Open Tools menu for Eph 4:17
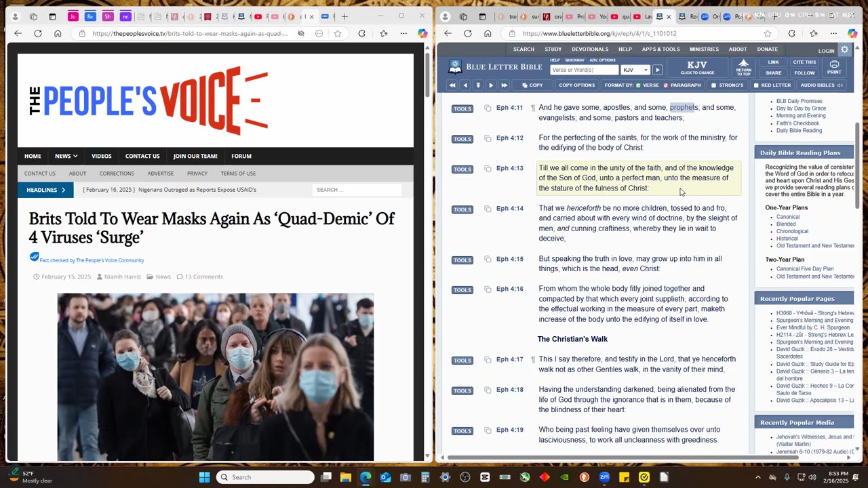The image size is (868, 488). coord(462,361)
